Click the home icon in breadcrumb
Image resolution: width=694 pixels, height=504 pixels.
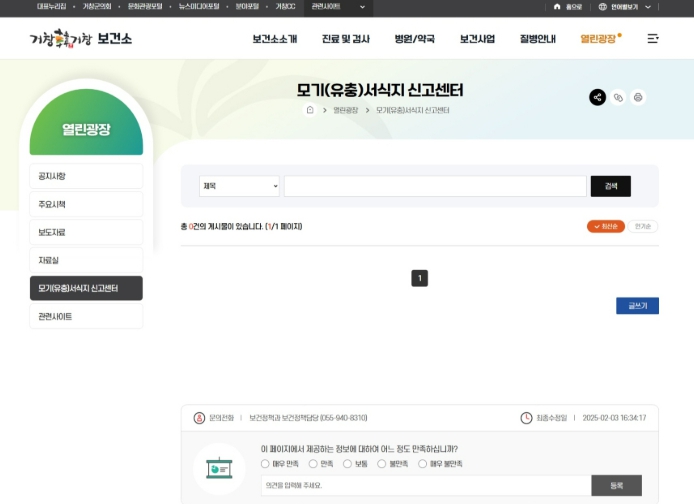[310, 110]
